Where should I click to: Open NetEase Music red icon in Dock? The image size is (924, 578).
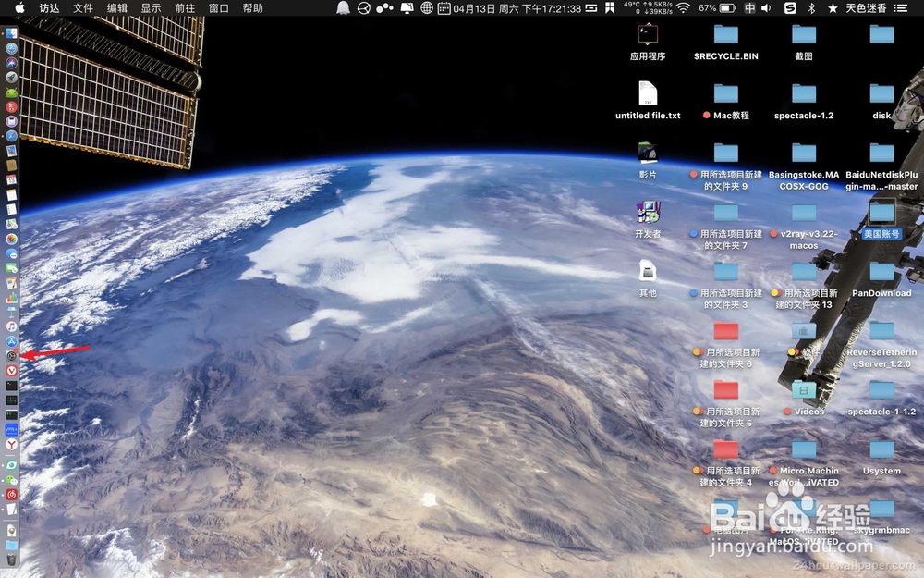11,494
